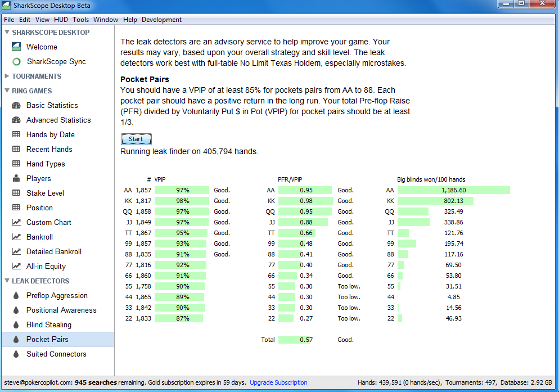Click the 22 VPiP 87% bar
The image size is (559, 392).
coord(179,318)
